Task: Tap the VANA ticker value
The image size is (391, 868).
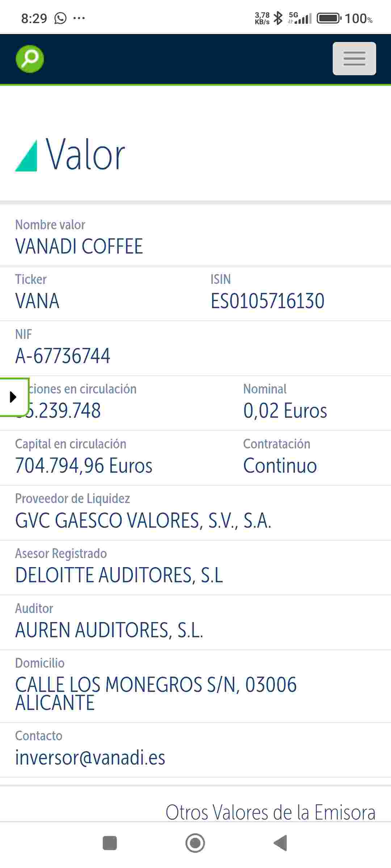Action: [37, 301]
